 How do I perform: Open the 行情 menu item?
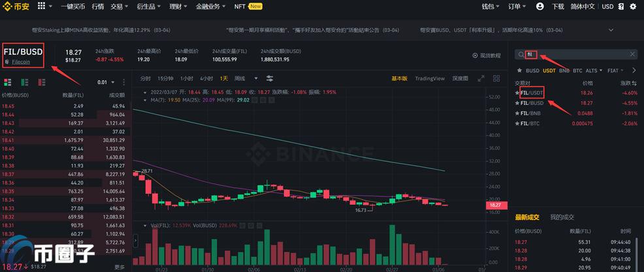pyautogui.click(x=98, y=7)
